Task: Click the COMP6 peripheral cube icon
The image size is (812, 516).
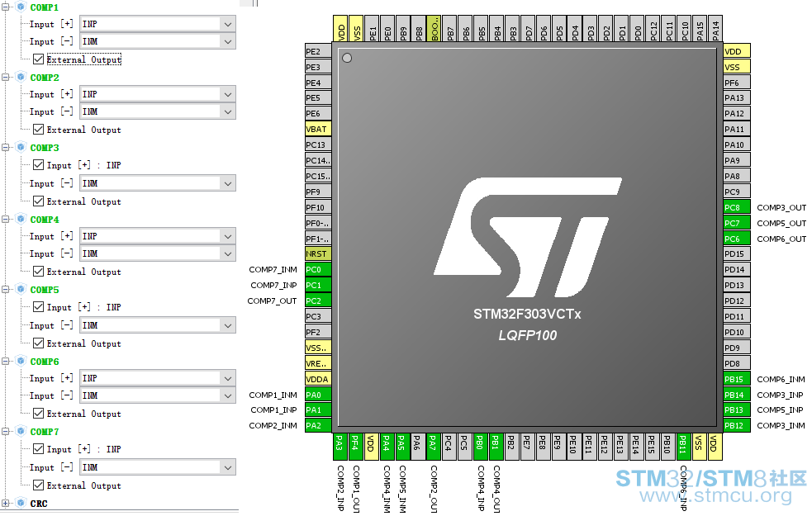Action: [21, 361]
